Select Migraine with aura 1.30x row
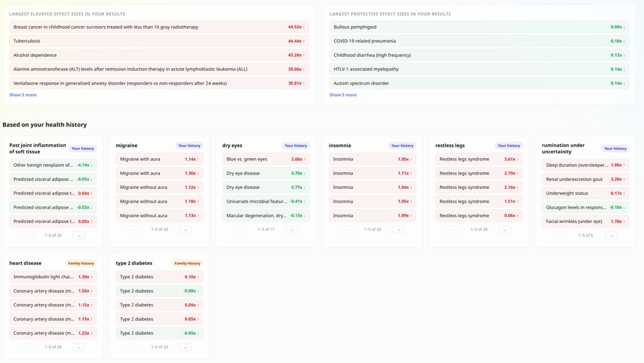Image resolution: width=644 pixels, height=363 pixels. pyautogui.click(x=159, y=173)
